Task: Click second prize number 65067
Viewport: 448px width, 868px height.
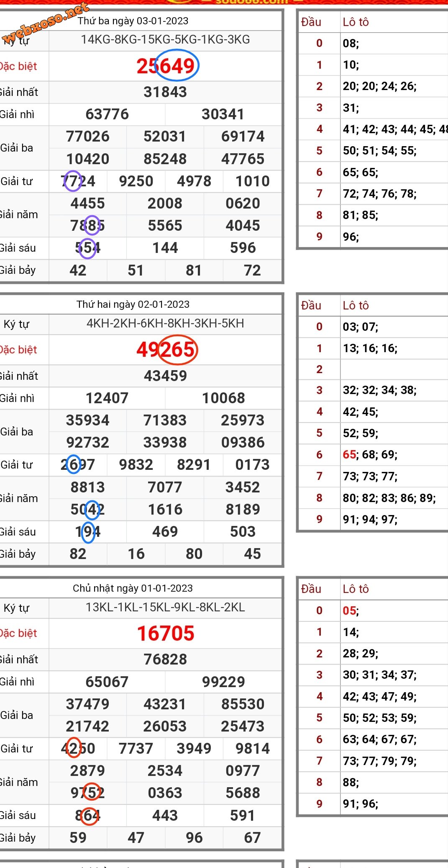Action: tap(107, 682)
